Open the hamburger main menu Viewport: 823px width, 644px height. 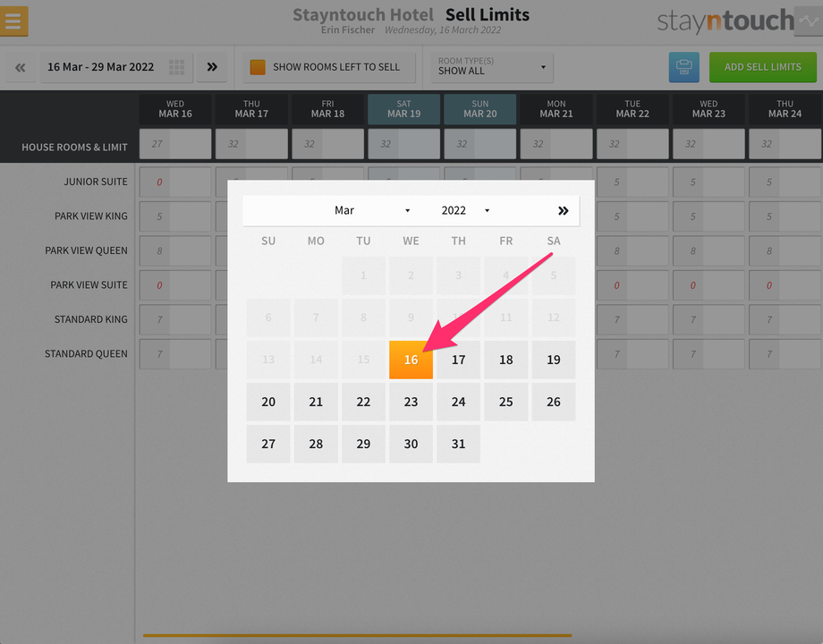click(13, 21)
